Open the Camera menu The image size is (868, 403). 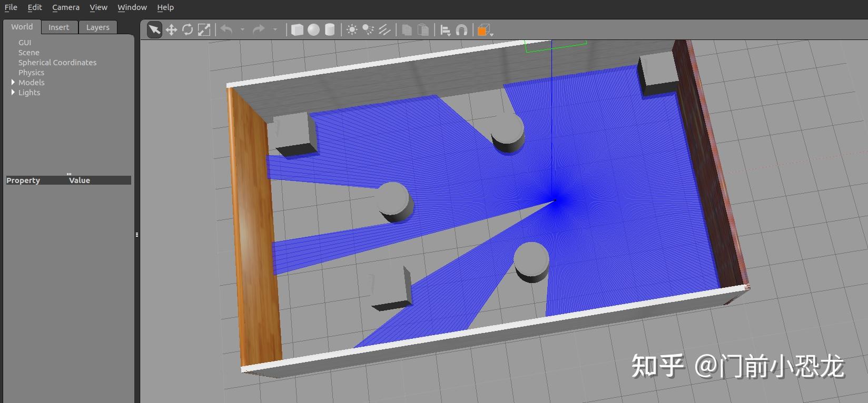(66, 7)
